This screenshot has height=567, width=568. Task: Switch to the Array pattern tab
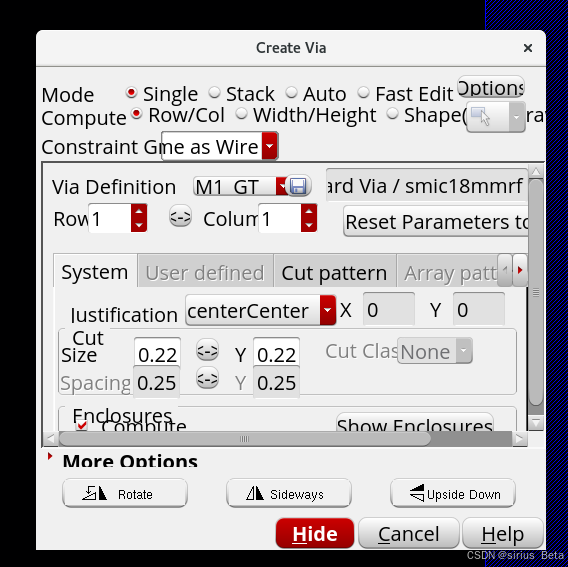[x=448, y=272]
